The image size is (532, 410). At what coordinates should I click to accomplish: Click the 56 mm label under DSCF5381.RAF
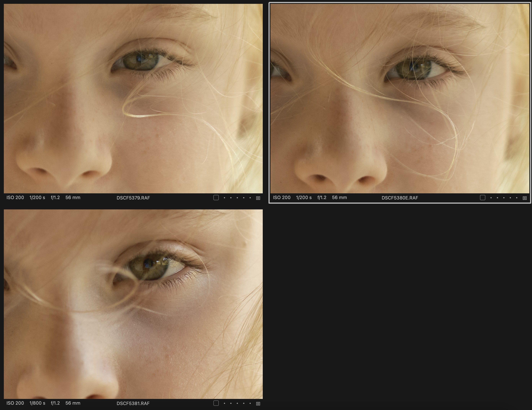tap(73, 403)
